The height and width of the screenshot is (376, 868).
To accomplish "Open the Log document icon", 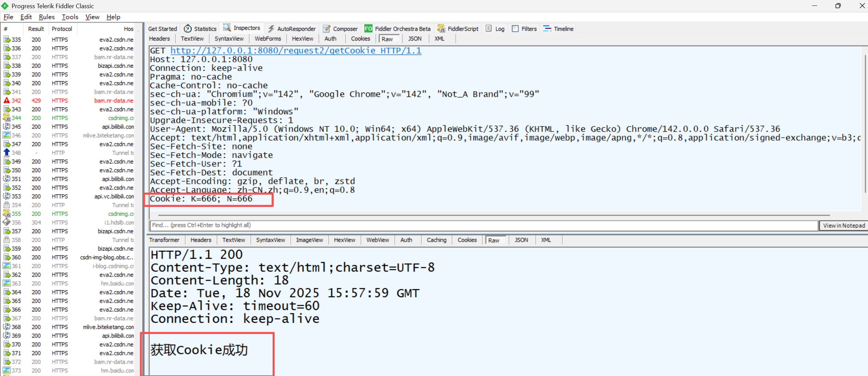I will (x=489, y=29).
